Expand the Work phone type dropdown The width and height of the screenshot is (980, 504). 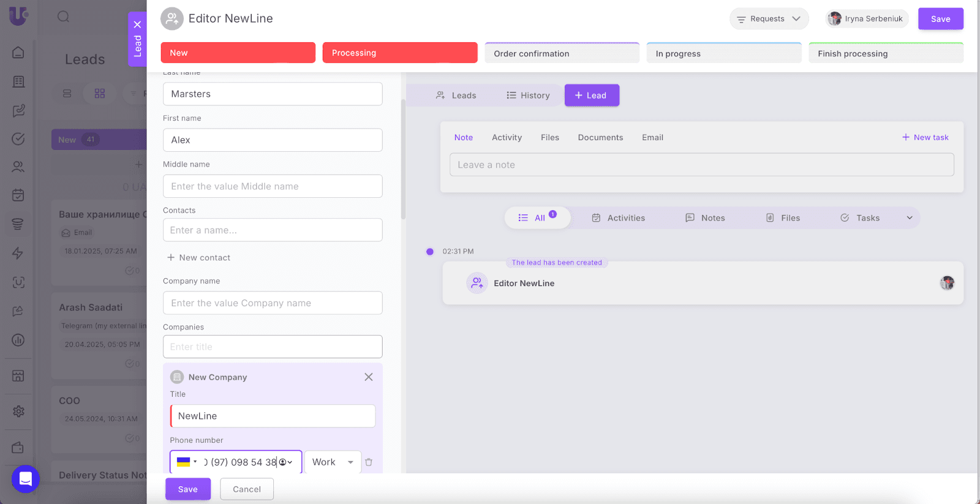333,462
